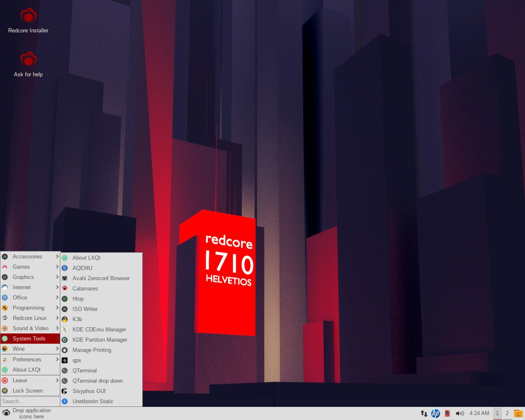This screenshot has height=420, width=525.
Task: Open the Leave submenu
Action: click(30, 380)
